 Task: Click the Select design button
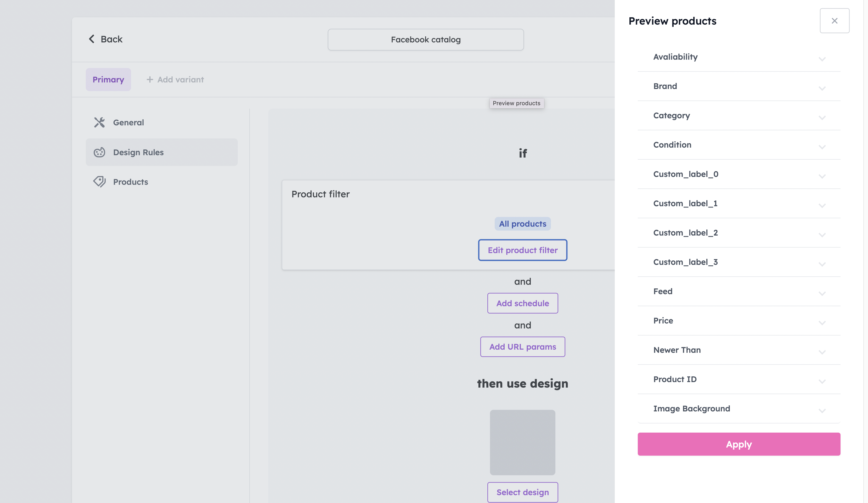pos(522,492)
